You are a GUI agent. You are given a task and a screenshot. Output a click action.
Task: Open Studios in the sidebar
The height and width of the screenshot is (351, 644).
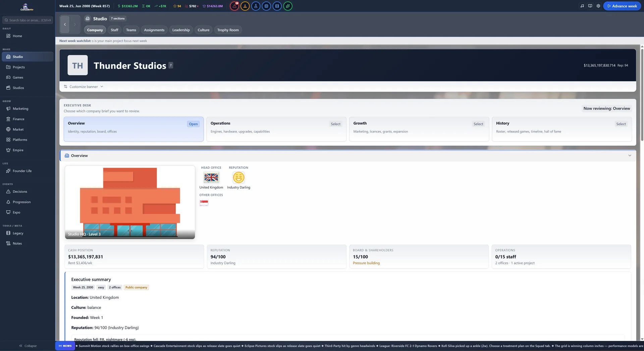point(28,88)
